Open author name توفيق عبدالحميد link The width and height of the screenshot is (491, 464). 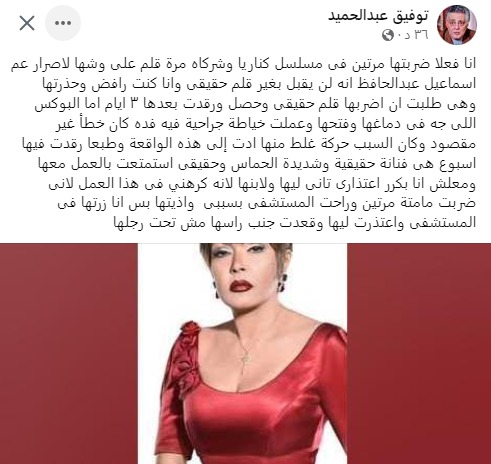(x=379, y=16)
